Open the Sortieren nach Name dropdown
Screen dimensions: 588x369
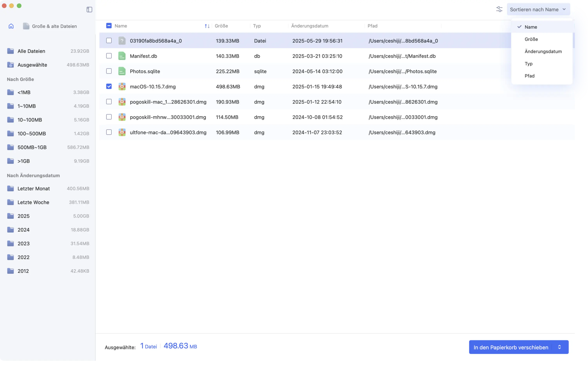coord(538,9)
